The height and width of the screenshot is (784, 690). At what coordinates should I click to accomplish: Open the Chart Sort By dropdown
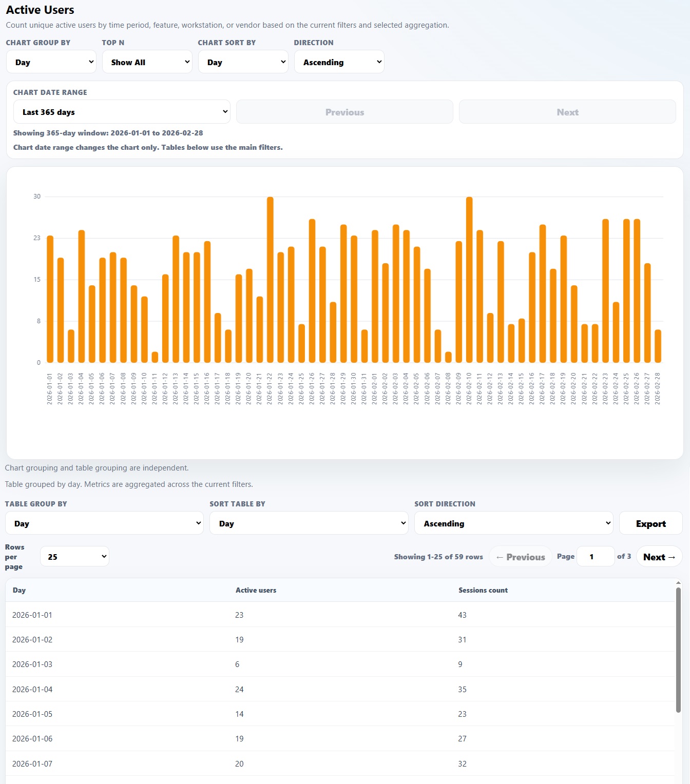click(243, 62)
